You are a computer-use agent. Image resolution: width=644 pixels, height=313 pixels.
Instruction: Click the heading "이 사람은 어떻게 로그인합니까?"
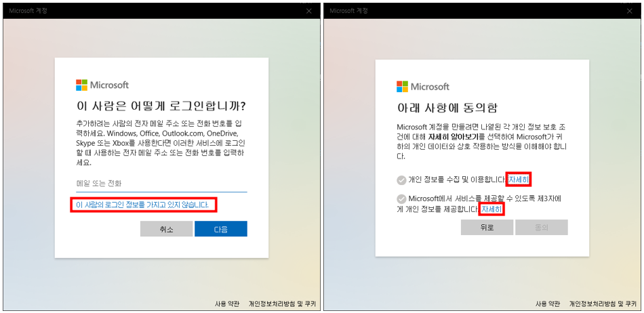(161, 106)
